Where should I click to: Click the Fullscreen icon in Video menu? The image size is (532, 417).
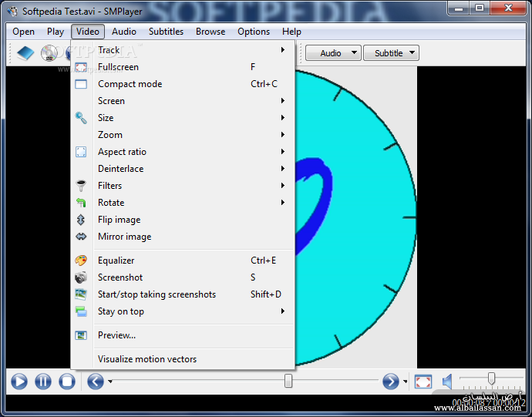pyautogui.click(x=81, y=67)
